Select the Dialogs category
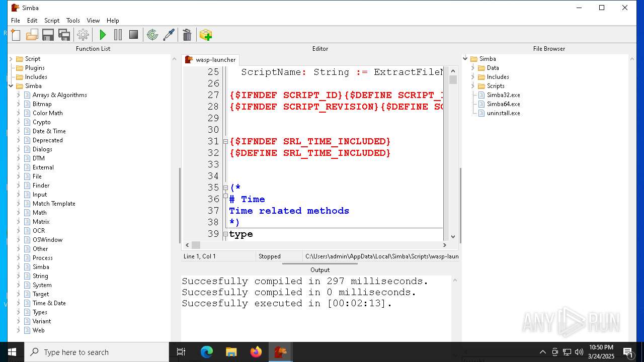 [42, 149]
